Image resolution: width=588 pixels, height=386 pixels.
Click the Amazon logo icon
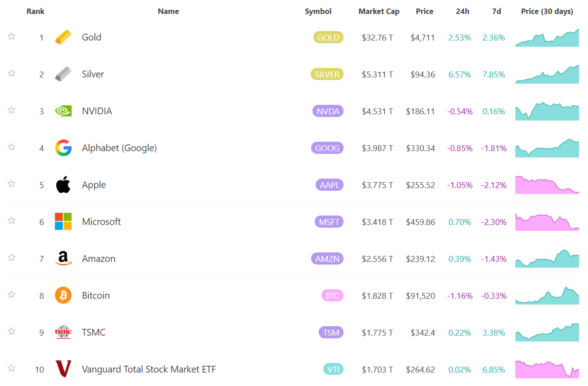click(x=63, y=259)
